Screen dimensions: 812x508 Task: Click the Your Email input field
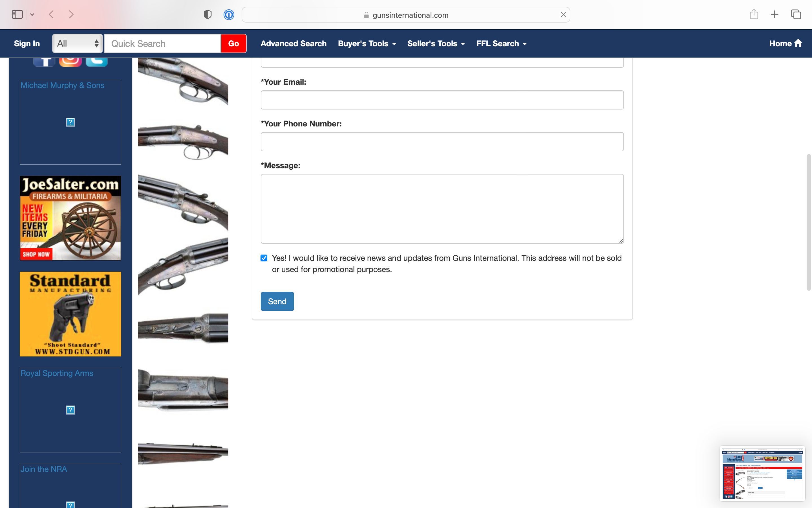point(442,100)
